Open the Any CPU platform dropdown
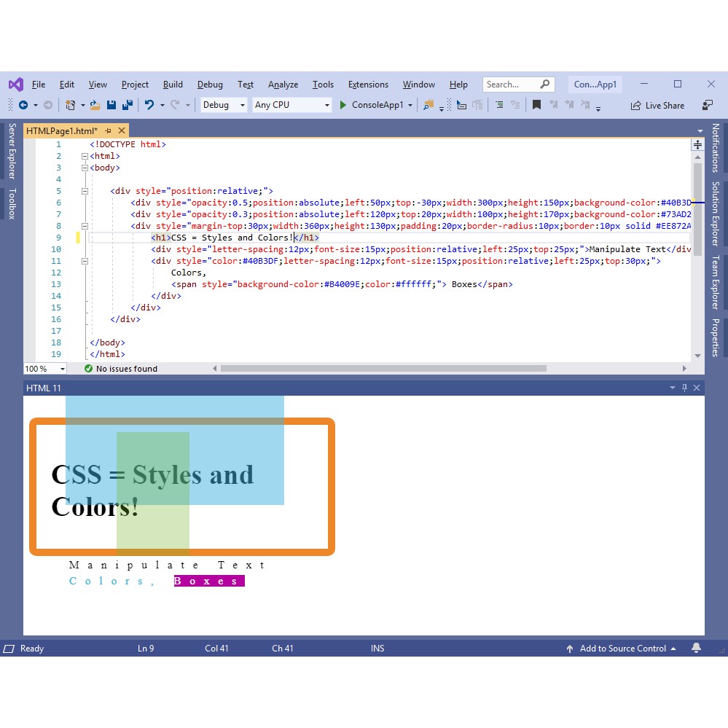Screen dimensions: 728x728 [291, 105]
